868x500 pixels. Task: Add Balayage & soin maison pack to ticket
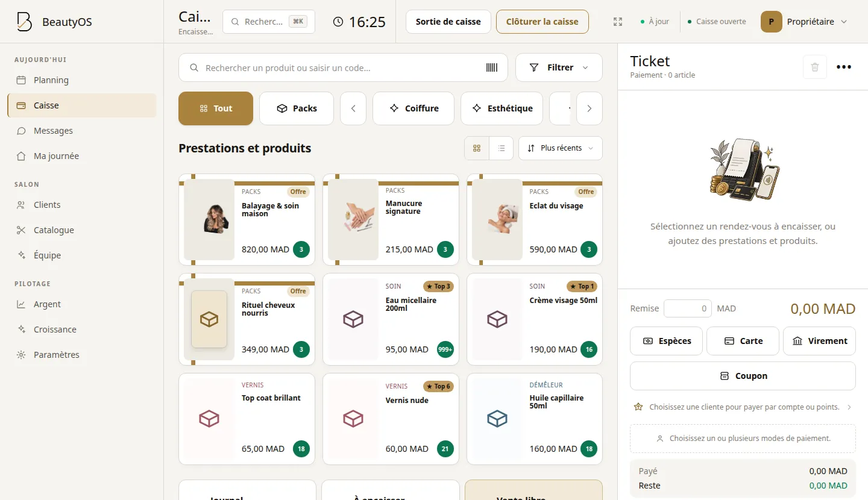point(247,219)
